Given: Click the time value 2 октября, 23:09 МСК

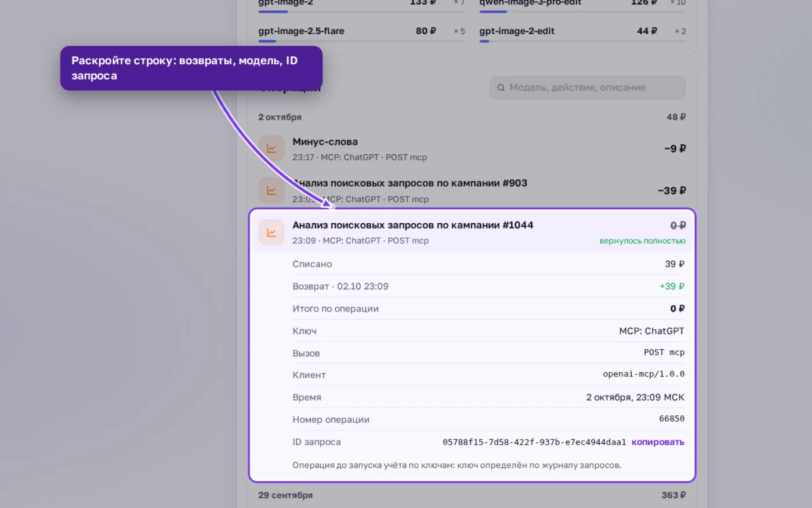Looking at the screenshot, I should 635,397.
